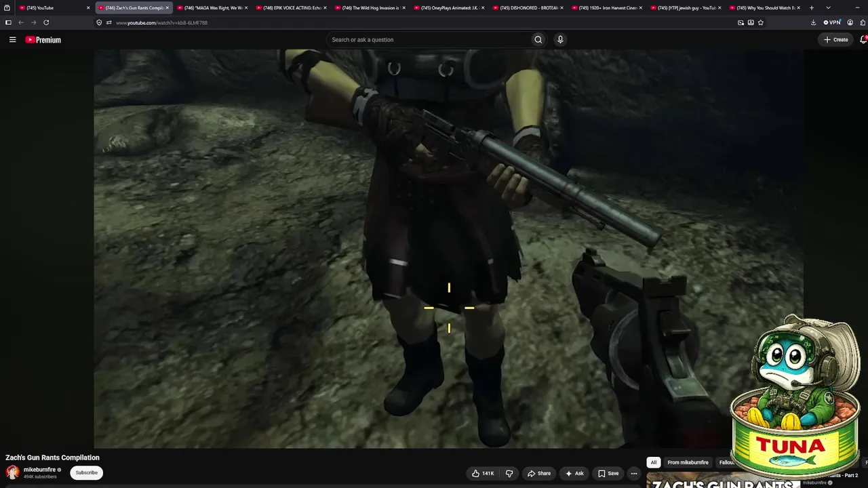Click the video title 'Zach's Gun Rants Compilation'

(52, 457)
